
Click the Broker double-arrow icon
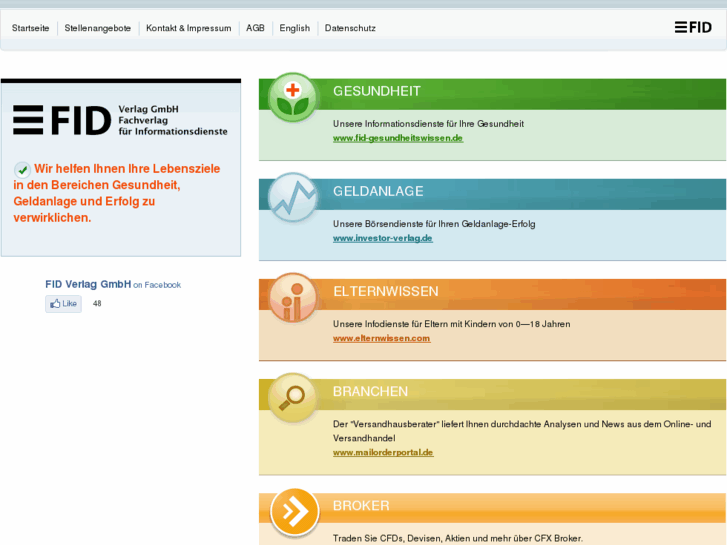pyautogui.click(x=295, y=512)
